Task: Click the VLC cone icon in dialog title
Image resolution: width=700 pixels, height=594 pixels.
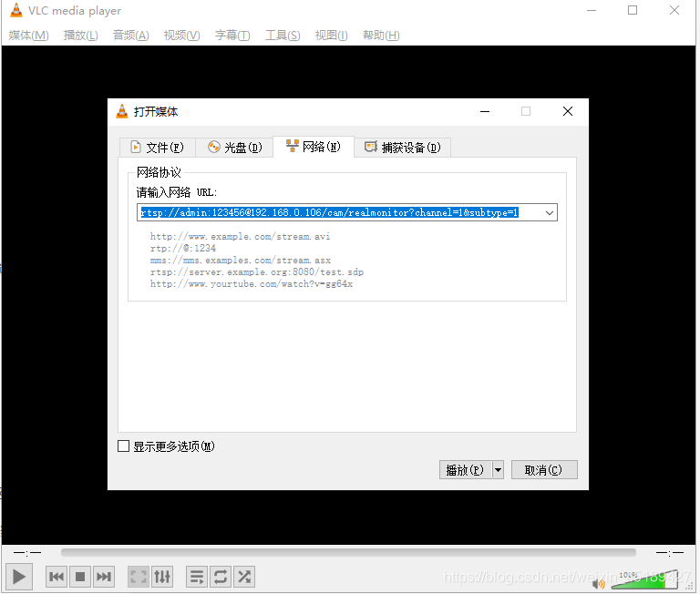Action: 122,111
